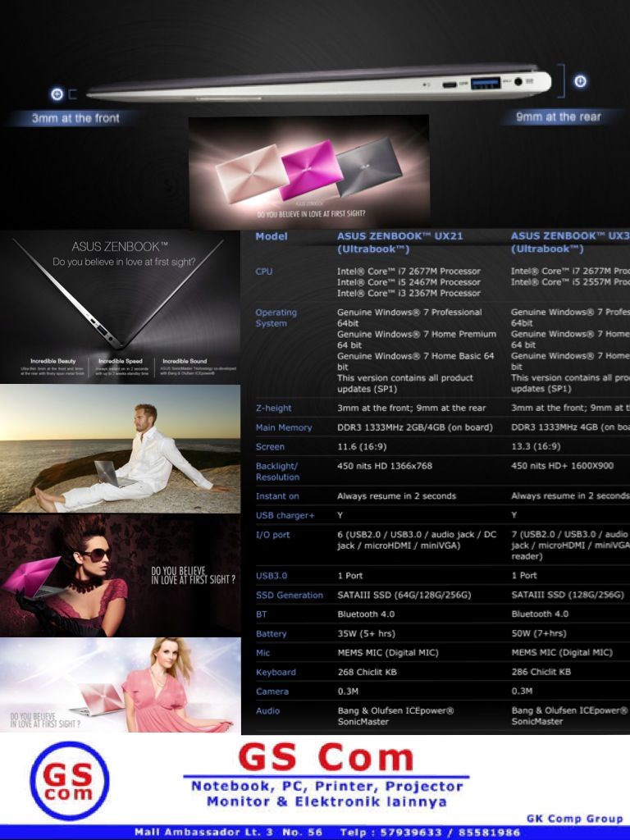Click the "CPU" row label

[x=263, y=272]
